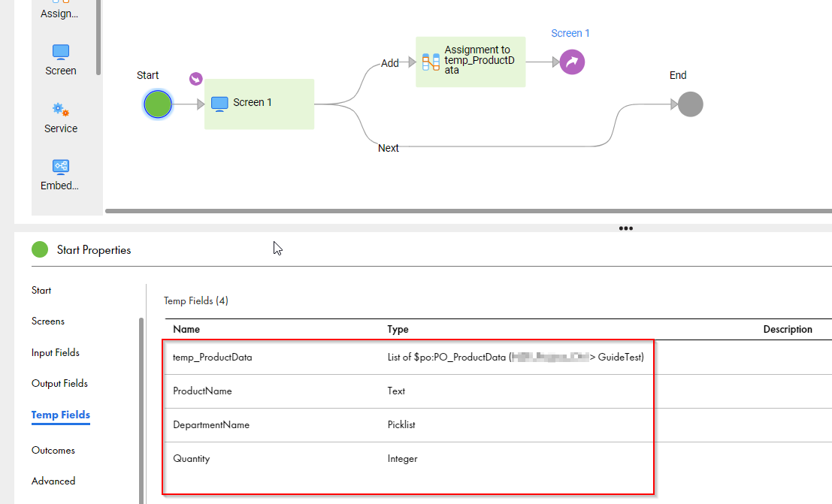Viewport: 832px width, 504px height.
Task: Click the Description column header
Action: point(788,329)
